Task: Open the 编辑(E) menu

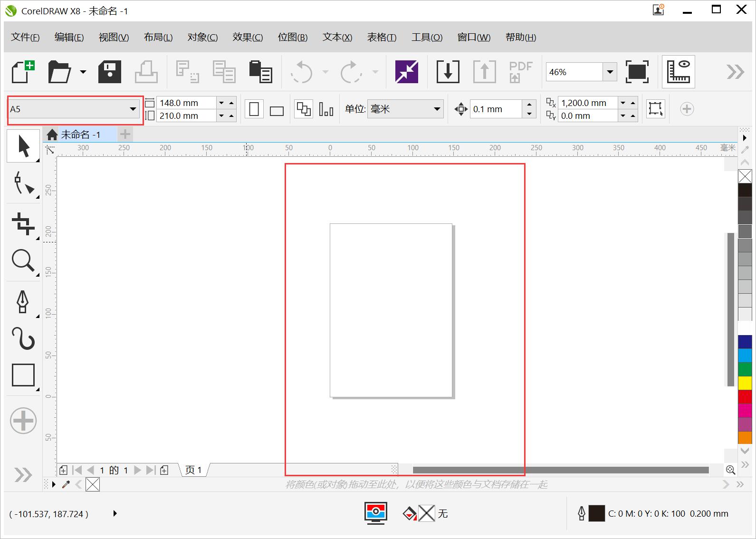Action: 69,37
